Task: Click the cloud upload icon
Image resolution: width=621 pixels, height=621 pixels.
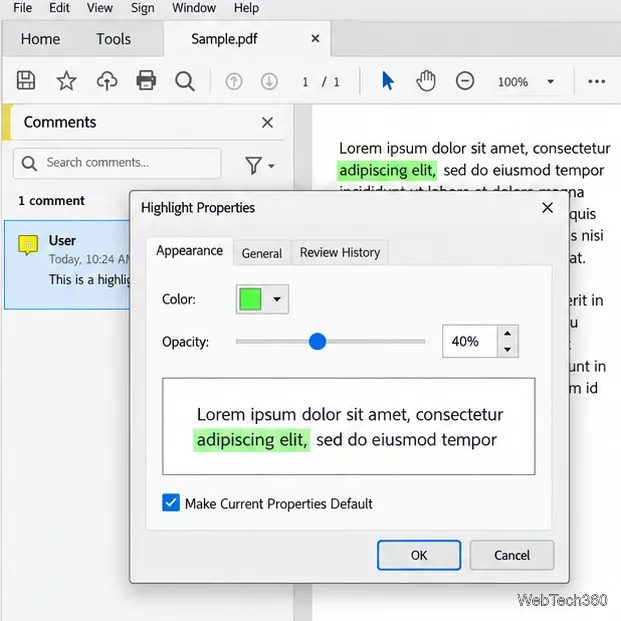Action: [x=107, y=81]
